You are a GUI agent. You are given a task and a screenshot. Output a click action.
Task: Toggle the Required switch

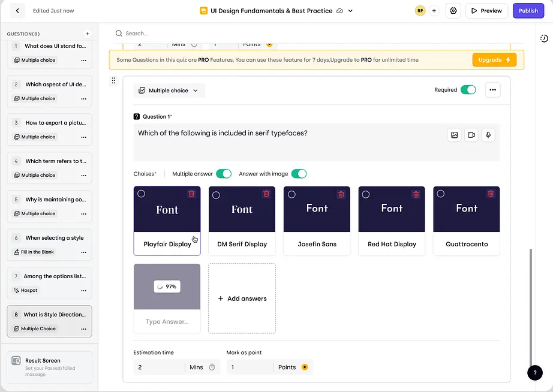[468, 90]
